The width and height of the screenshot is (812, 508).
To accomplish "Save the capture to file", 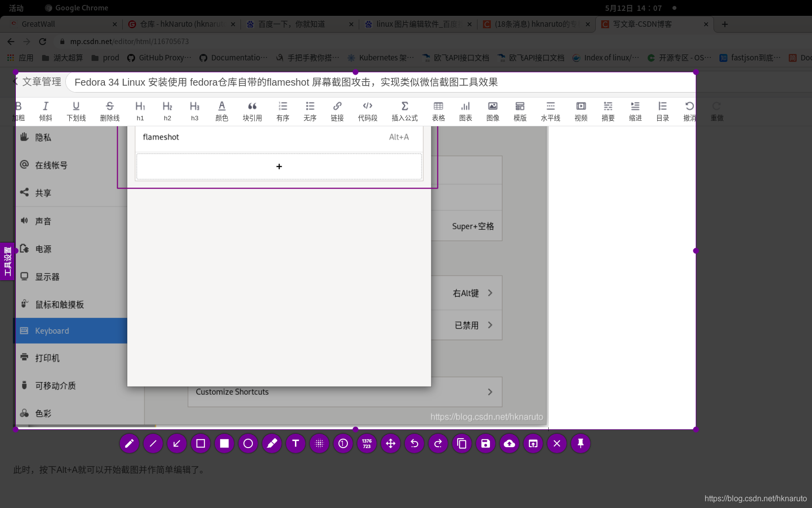I will [x=485, y=444].
